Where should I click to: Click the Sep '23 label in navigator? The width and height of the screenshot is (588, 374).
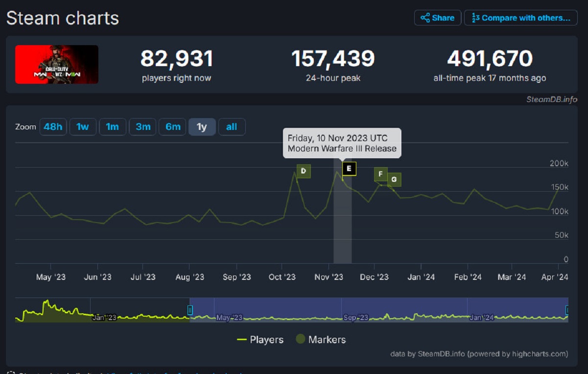356,318
